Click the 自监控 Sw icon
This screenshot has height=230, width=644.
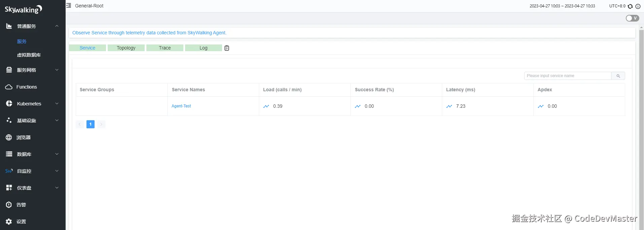(x=9, y=171)
